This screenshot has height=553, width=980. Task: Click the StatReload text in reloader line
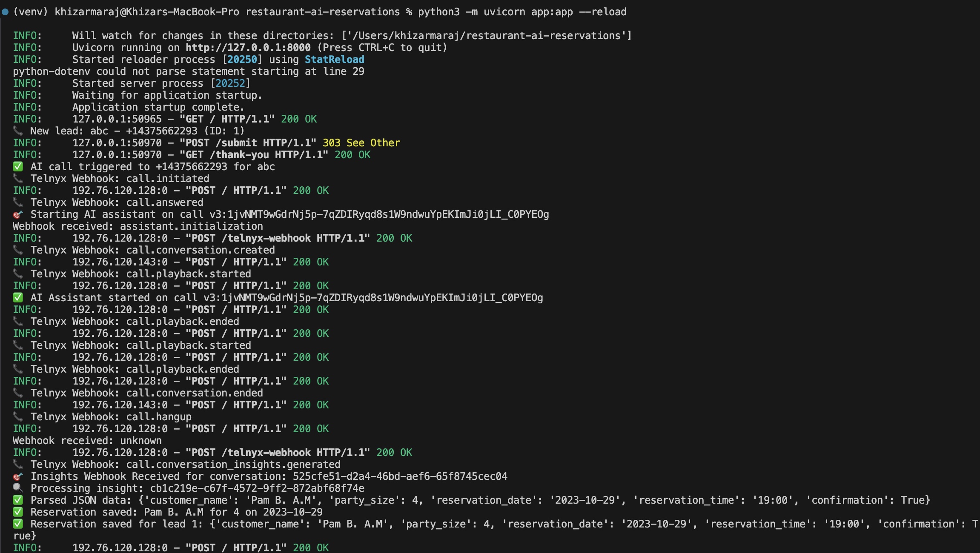click(334, 59)
